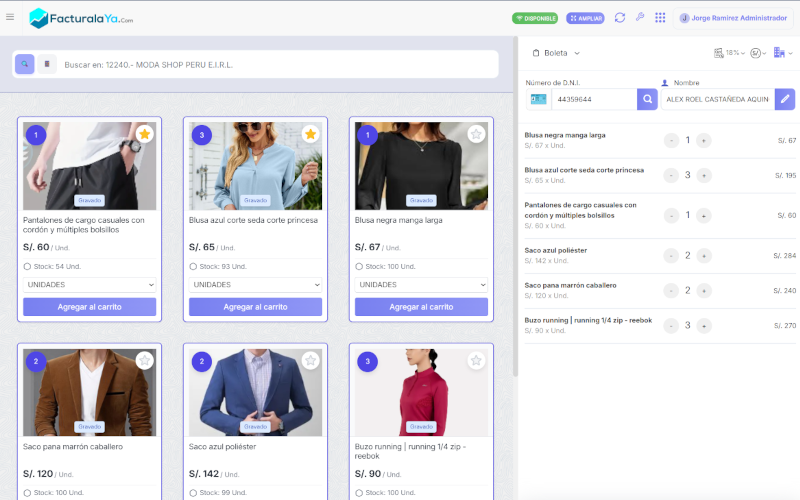
Task: Increase quantity of Saco pana marrón
Action: pyautogui.click(x=704, y=291)
